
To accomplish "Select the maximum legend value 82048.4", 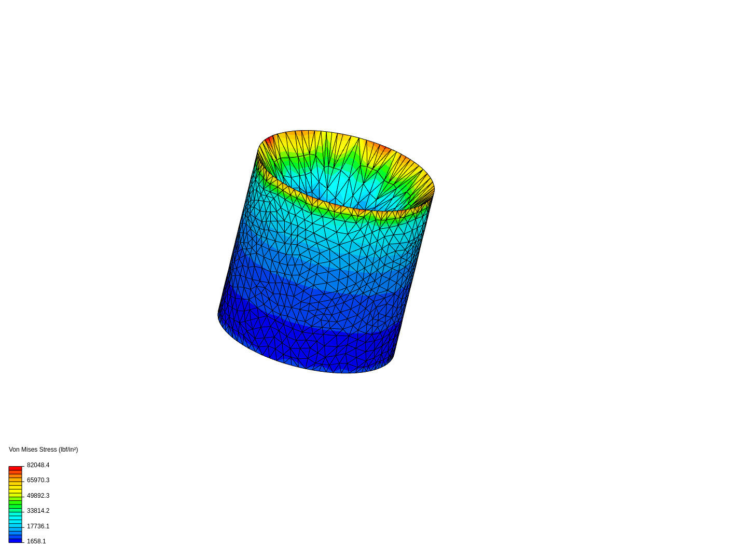I will coord(38,465).
